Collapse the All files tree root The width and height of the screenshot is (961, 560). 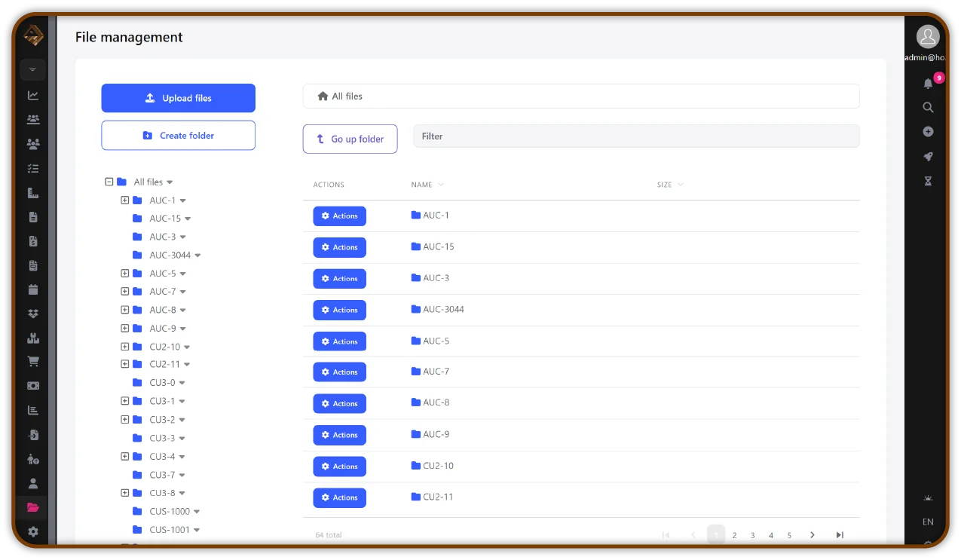click(x=109, y=182)
